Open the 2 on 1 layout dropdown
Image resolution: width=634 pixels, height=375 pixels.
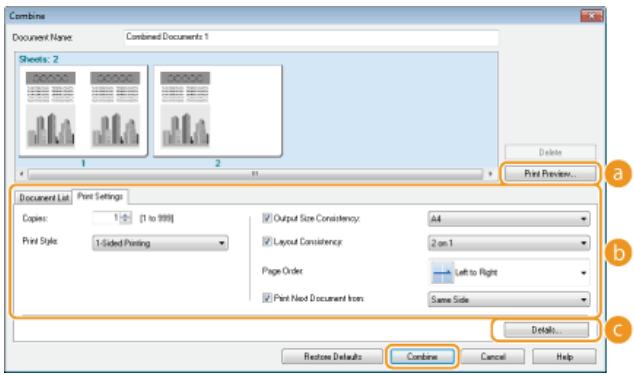point(509,243)
